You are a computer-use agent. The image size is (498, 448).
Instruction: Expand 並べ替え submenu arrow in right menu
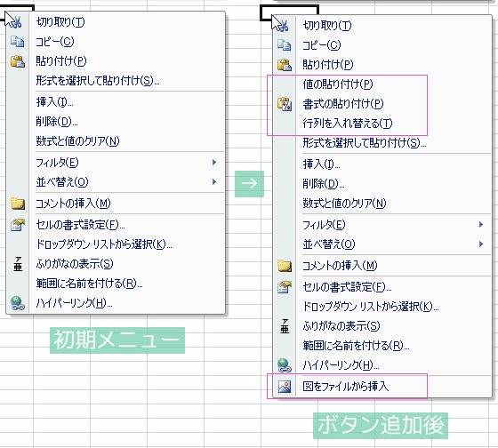pos(481,244)
